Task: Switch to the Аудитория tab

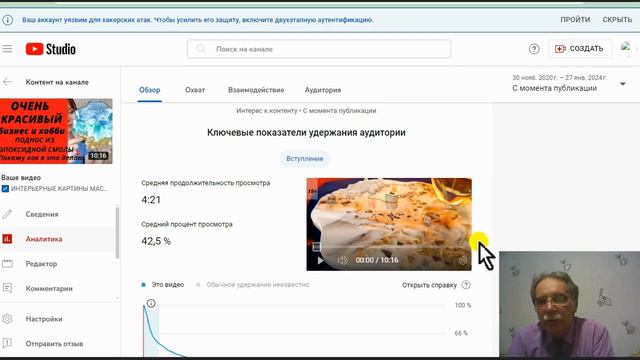Action: pyautogui.click(x=323, y=90)
